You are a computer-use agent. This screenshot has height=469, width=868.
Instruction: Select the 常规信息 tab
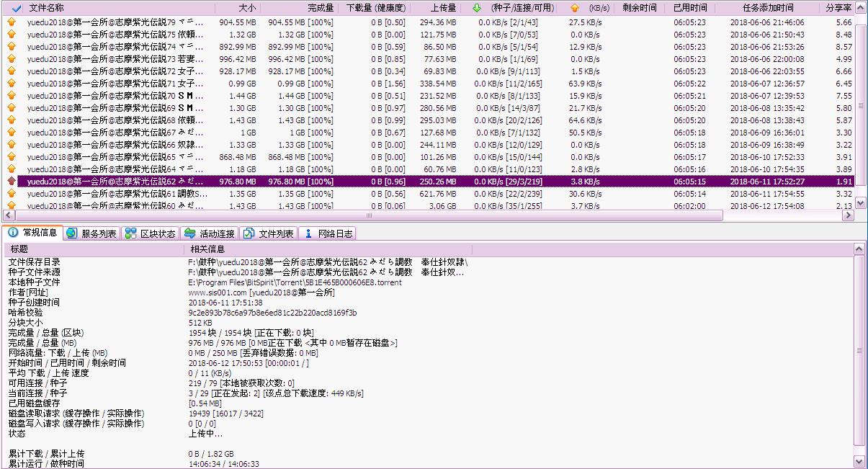(x=33, y=233)
